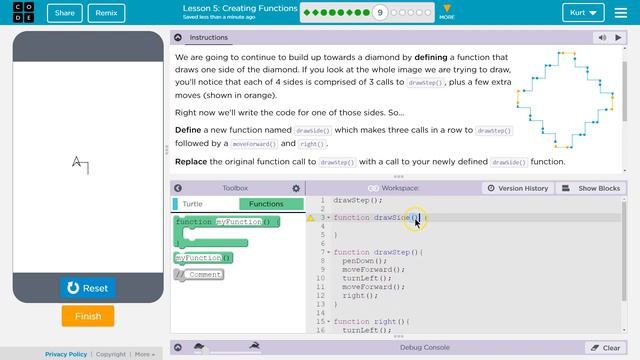
Task: Click the rabbit fast speed icon
Action: point(255,346)
